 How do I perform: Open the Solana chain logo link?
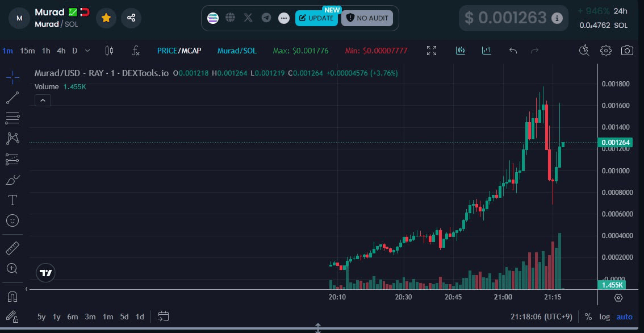tap(213, 18)
